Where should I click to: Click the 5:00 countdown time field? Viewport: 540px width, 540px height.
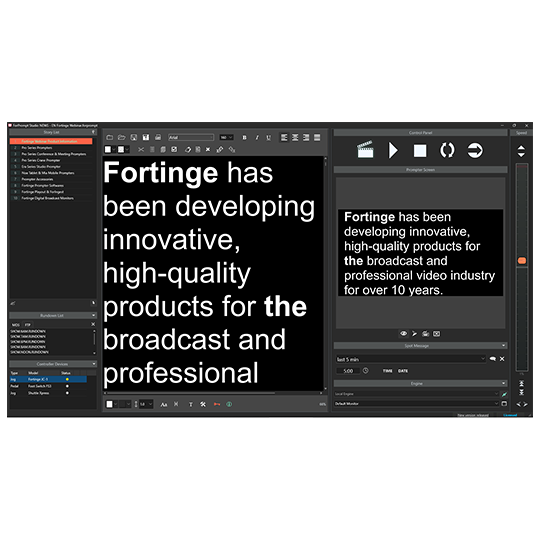348,371
